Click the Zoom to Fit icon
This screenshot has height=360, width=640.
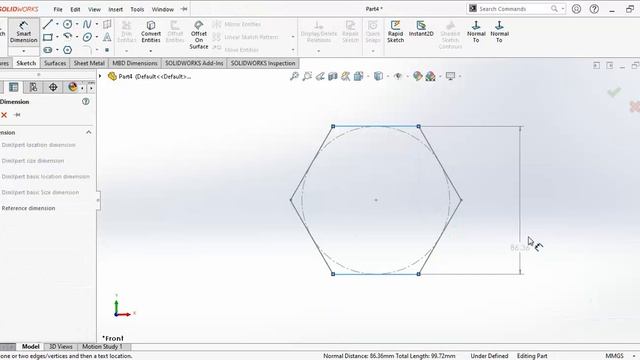tap(294, 76)
